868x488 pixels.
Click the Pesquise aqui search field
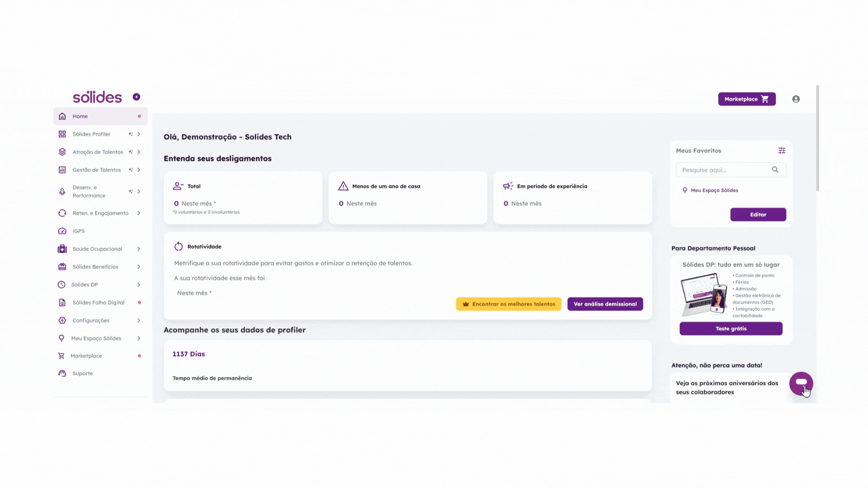click(731, 170)
